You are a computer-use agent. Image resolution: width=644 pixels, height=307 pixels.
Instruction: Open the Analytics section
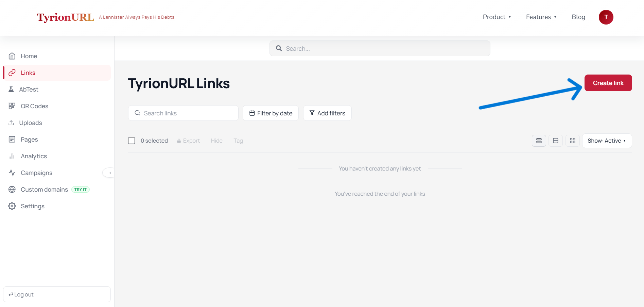(x=57, y=156)
